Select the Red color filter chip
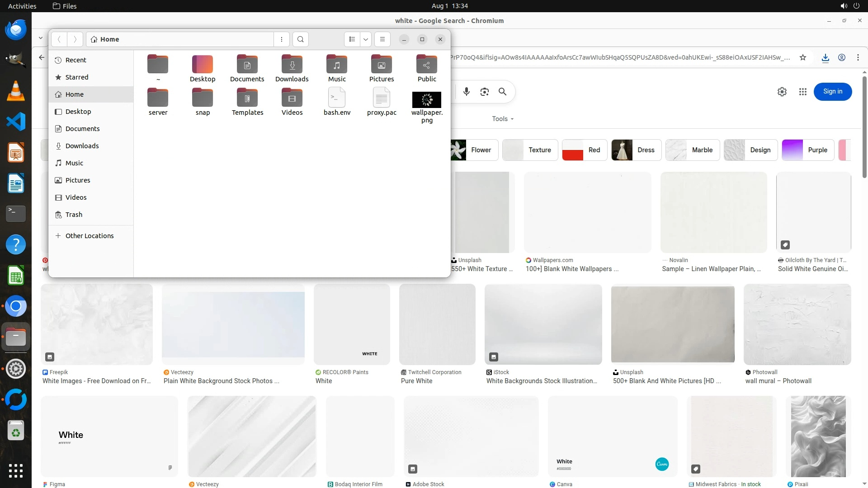Viewport: 868px width, 488px height. tap(585, 150)
